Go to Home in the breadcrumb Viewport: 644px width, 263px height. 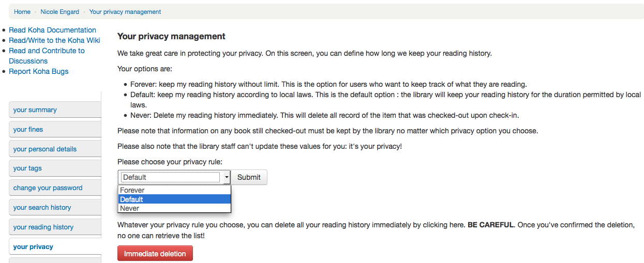coord(22,11)
